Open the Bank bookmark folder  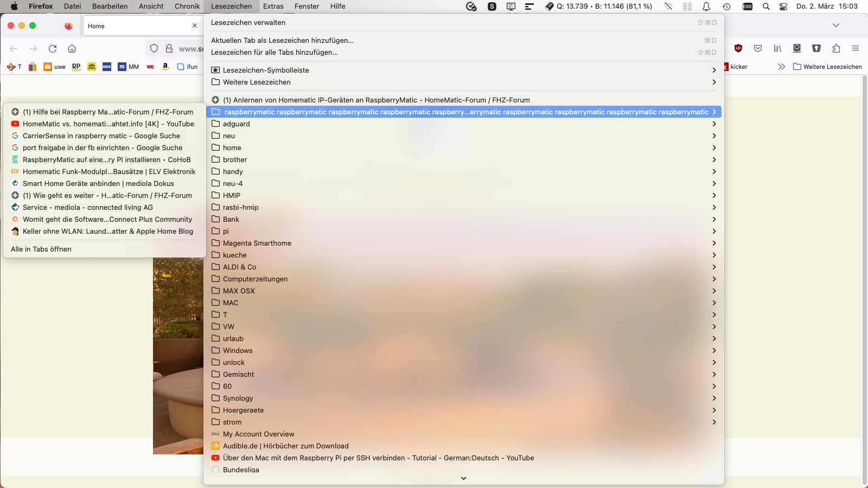[464, 219]
